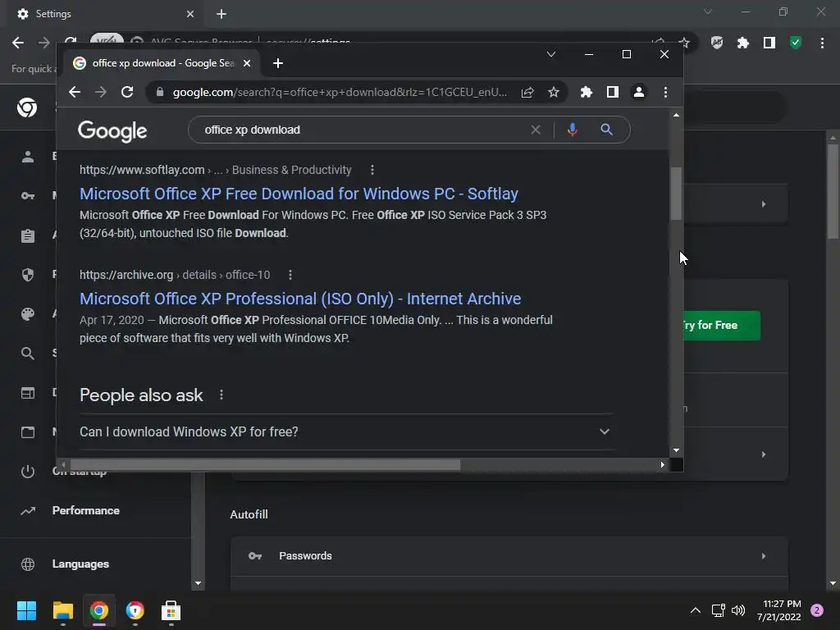
Task: Show hidden system tray icons
Action: click(x=696, y=610)
